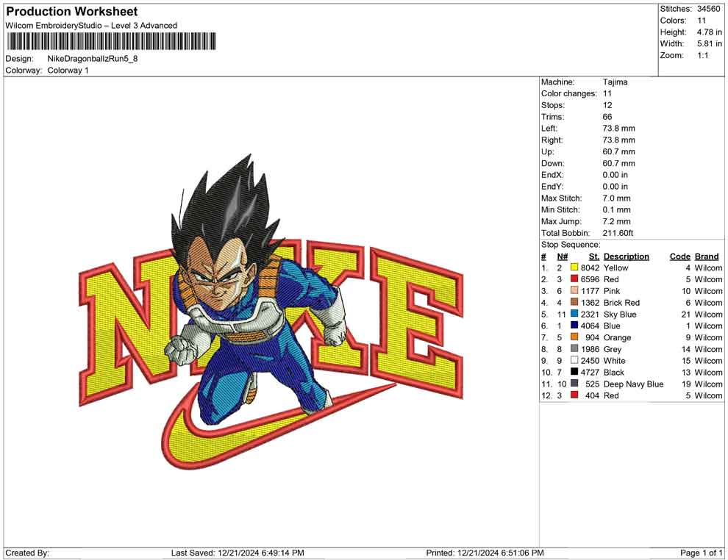This screenshot has height=560, width=728.
Task: Pick the Blue 4064 swatch
Action: click(574, 326)
